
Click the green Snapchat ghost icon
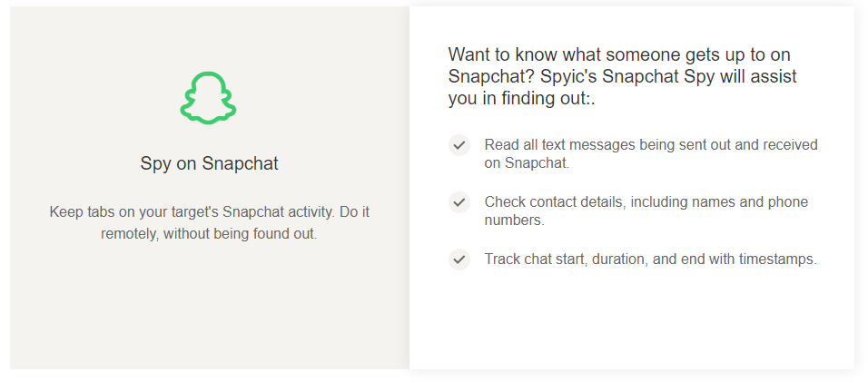point(208,98)
